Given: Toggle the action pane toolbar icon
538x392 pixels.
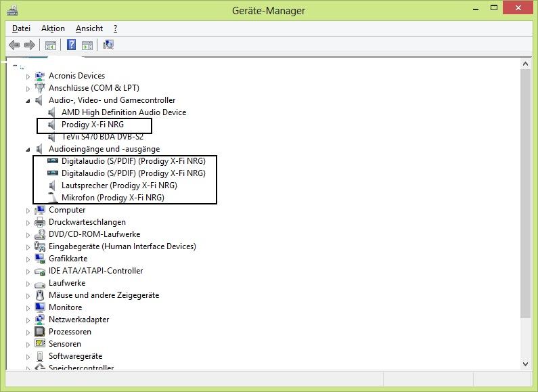Looking at the screenshot, I should tap(87, 45).
